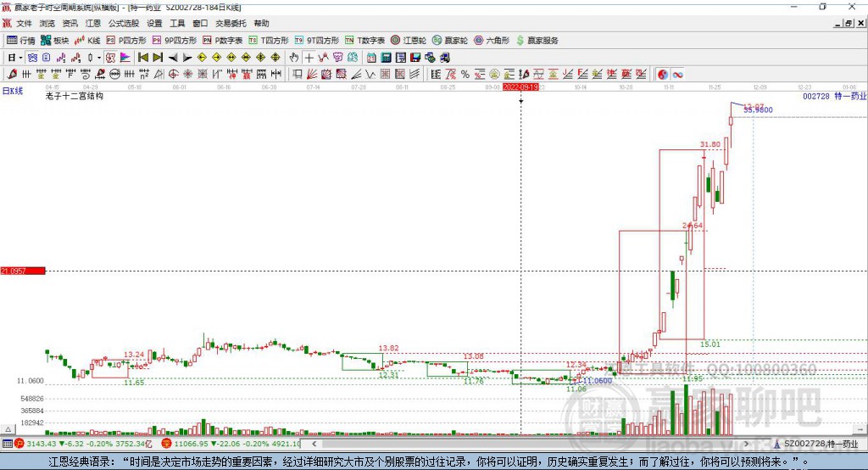Open the T四方形 time square
Image resolution: width=868 pixels, height=470 pixels.
click(x=269, y=41)
